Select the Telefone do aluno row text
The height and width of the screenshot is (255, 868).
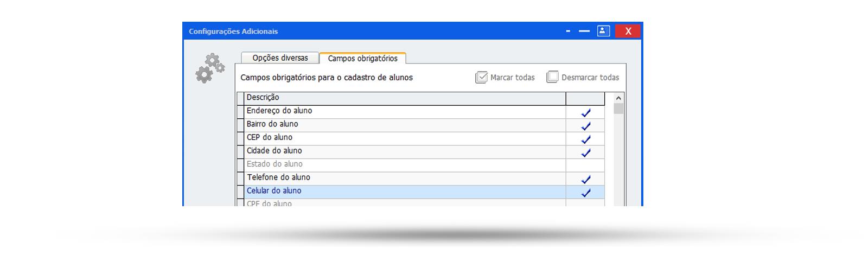point(279,177)
